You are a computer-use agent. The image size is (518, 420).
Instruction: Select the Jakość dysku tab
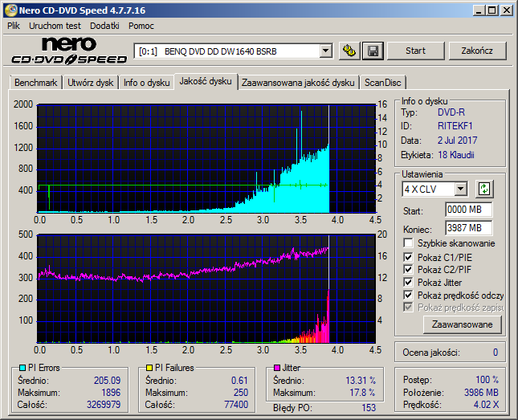click(x=206, y=81)
